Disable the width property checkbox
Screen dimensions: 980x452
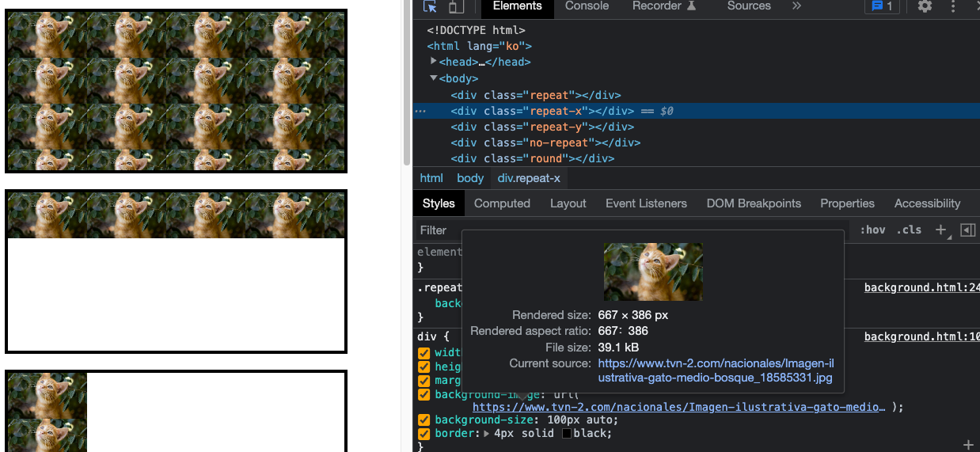pyautogui.click(x=424, y=352)
